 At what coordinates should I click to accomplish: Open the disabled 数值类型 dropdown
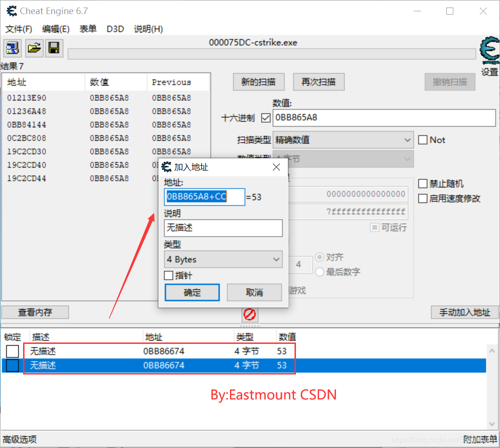click(343, 158)
